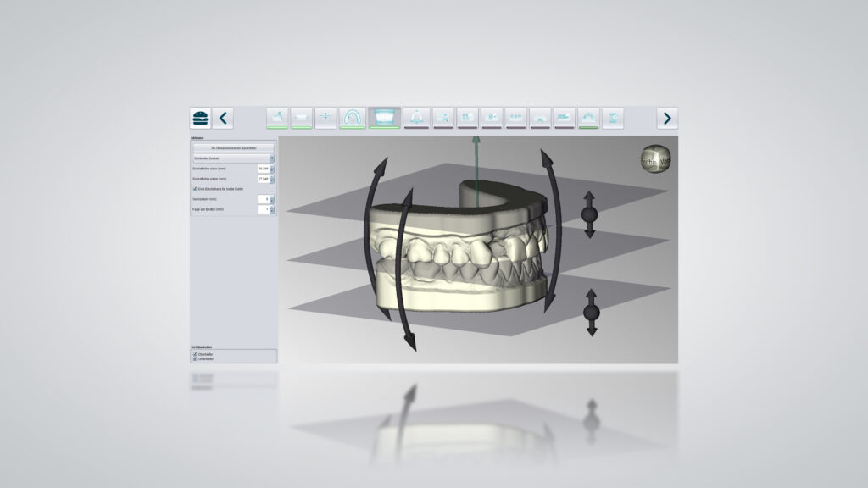Click the Fase am Boden value field
The height and width of the screenshot is (488, 868).
click(x=263, y=209)
